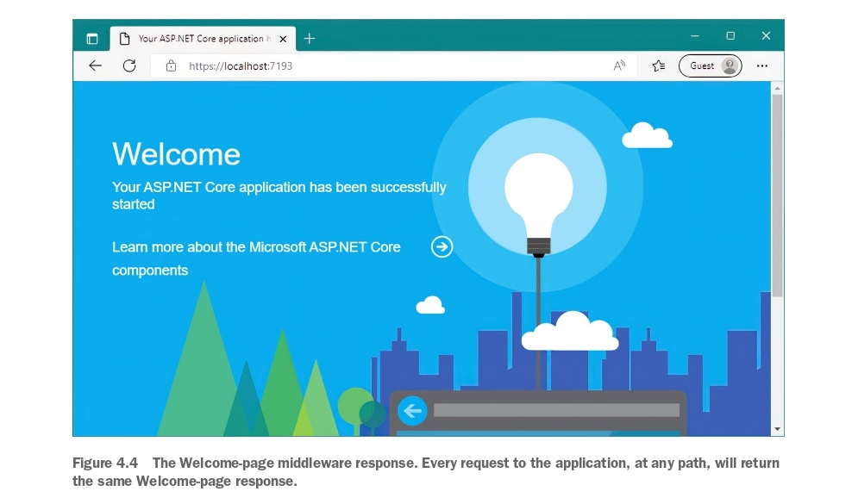Screen dimensions: 852x504
Task: Refresh the current page
Action: 129,65
